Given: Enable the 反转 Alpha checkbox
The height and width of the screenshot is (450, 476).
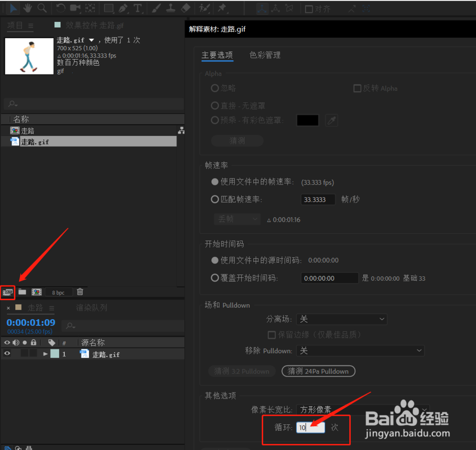Looking at the screenshot, I should click(x=357, y=88).
